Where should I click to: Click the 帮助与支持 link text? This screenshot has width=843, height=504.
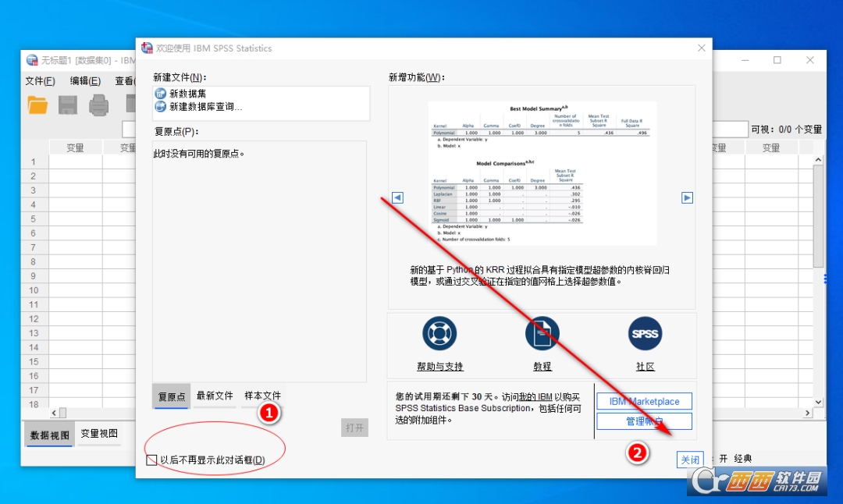[x=439, y=367]
